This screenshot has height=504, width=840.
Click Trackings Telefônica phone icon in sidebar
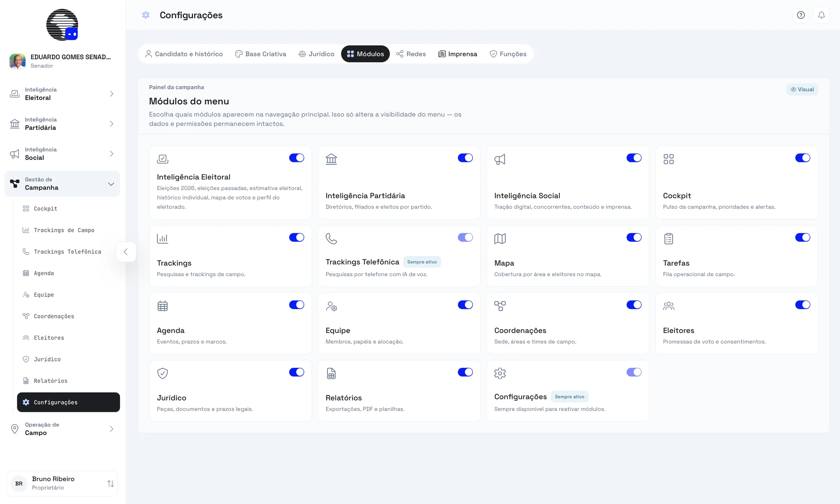26,252
